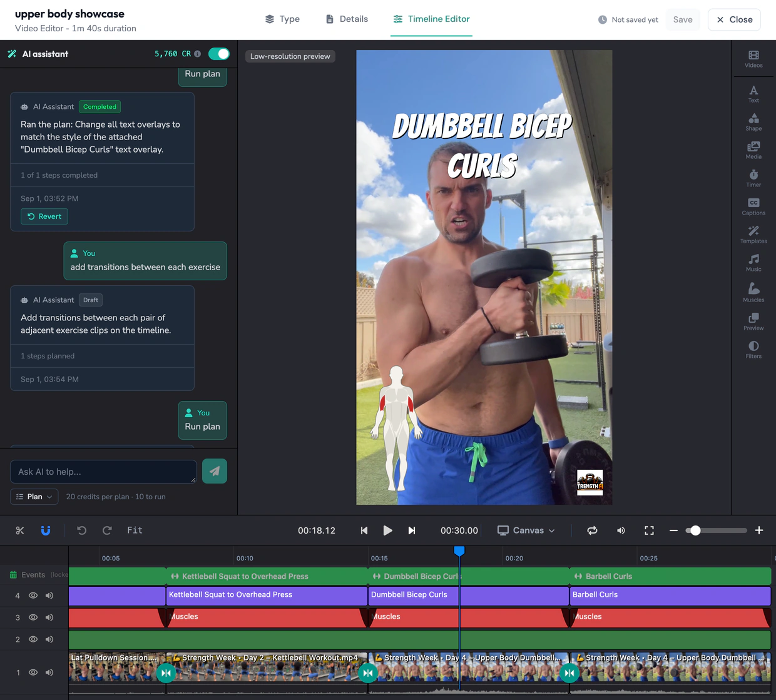Select the Timeline Editor tab
Viewport: 776px width, 700px height.
click(x=431, y=19)
